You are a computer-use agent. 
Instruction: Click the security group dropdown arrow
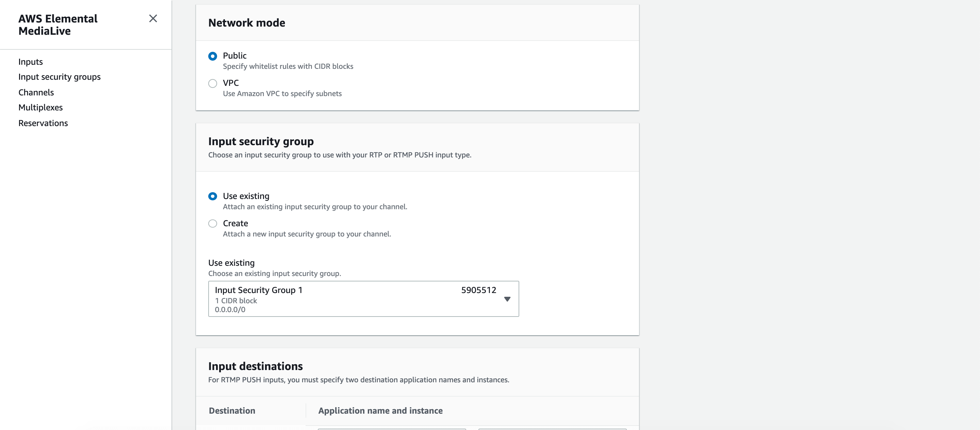[507, 299]
